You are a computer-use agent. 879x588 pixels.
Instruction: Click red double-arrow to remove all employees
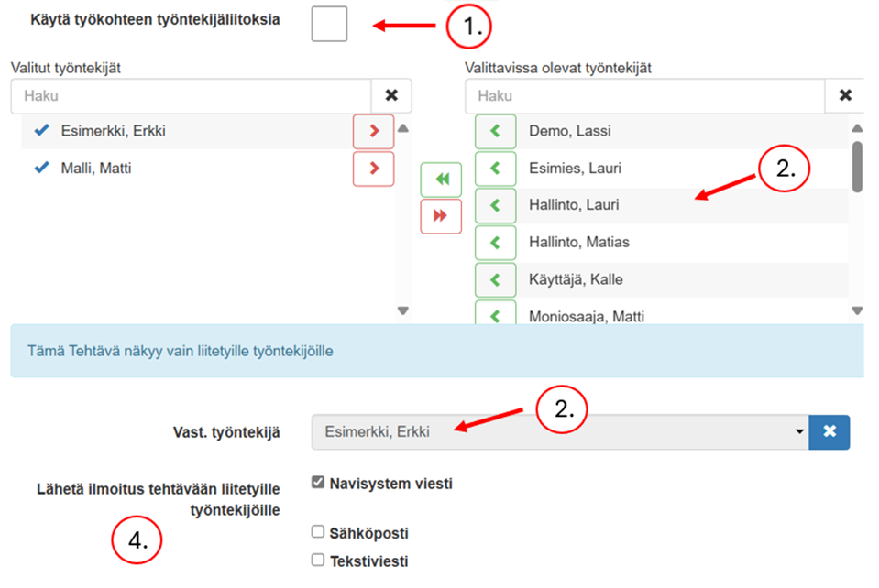point(441,215)
